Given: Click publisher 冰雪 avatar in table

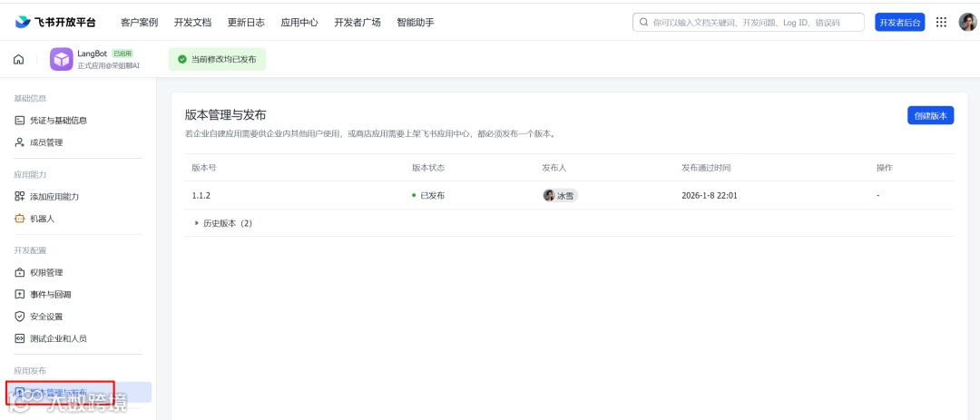Looking at the screenshot, I should (549, 196).
